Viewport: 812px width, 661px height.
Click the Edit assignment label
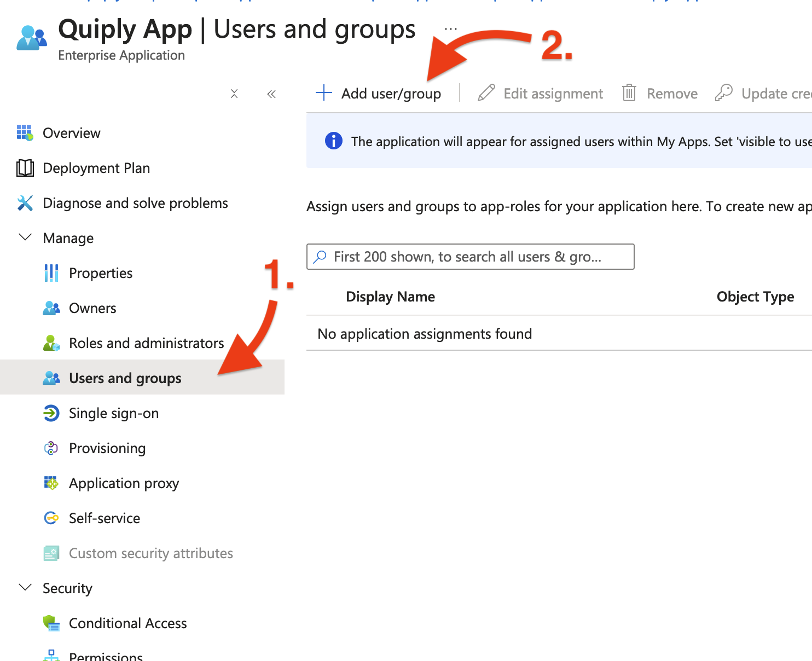pos(553,94)
